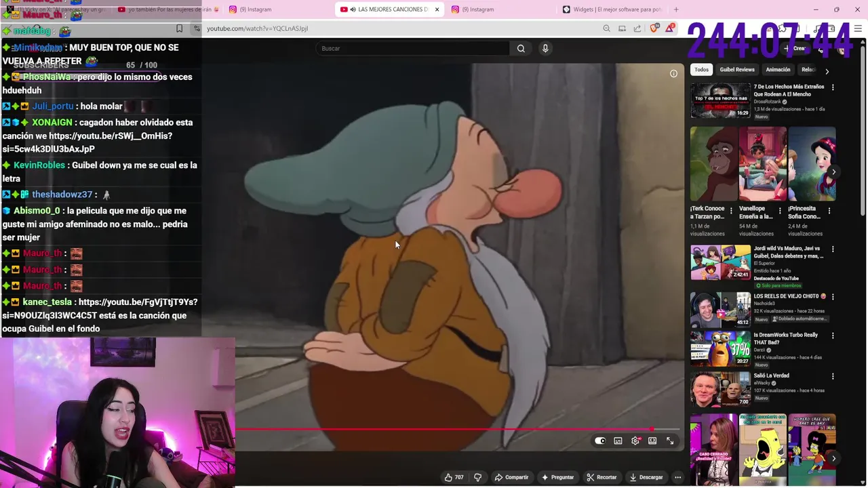
Task: Click the Preguntar button
Action: point(557,477)
